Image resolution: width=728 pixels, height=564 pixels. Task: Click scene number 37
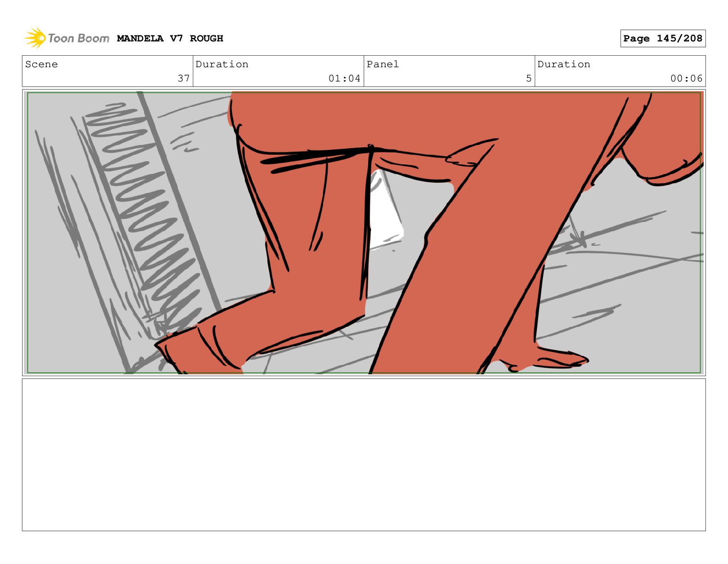pos(184,78)
